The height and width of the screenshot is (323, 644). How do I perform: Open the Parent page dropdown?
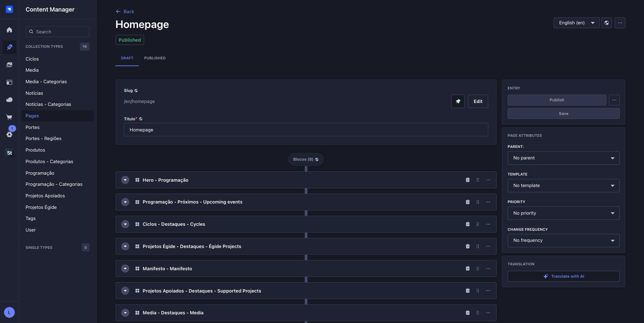(563, 158)
